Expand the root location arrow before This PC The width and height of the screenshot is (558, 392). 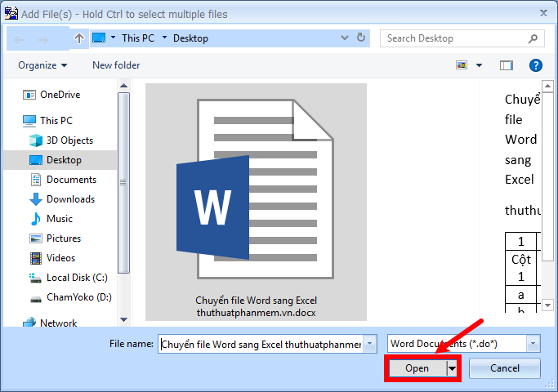[114, 37]
